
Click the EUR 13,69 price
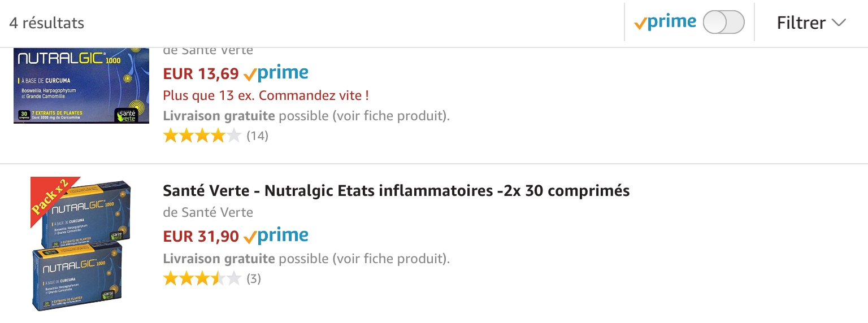point(201,73)
